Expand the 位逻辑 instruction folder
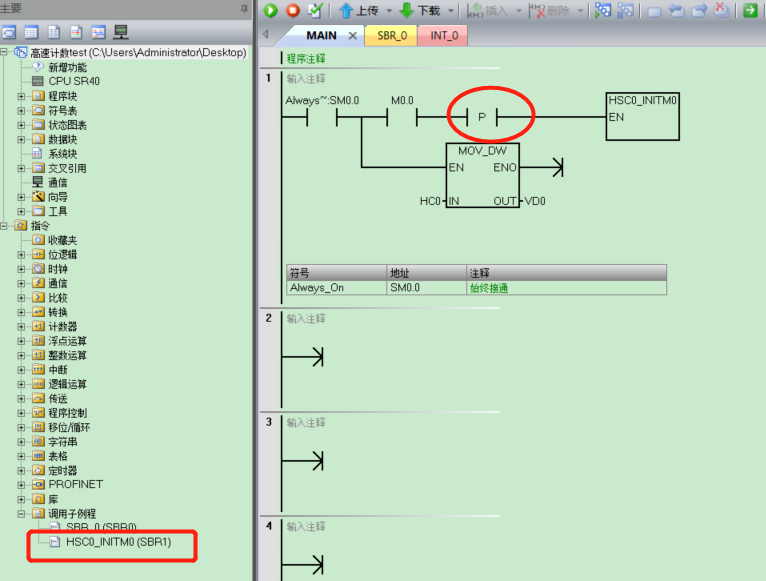Viewport: 766px width, 581px height. coord(22,255)
